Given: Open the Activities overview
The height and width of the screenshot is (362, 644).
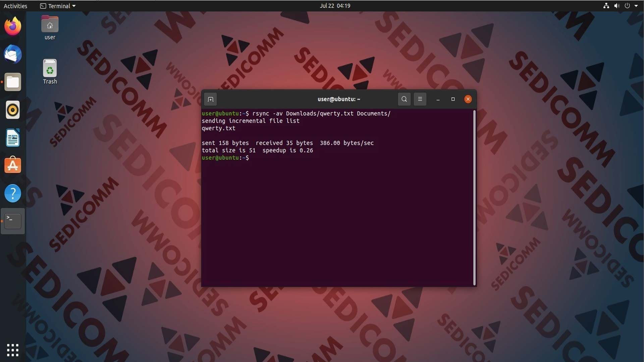Looking at the screenshot, I should coord(15,6).
